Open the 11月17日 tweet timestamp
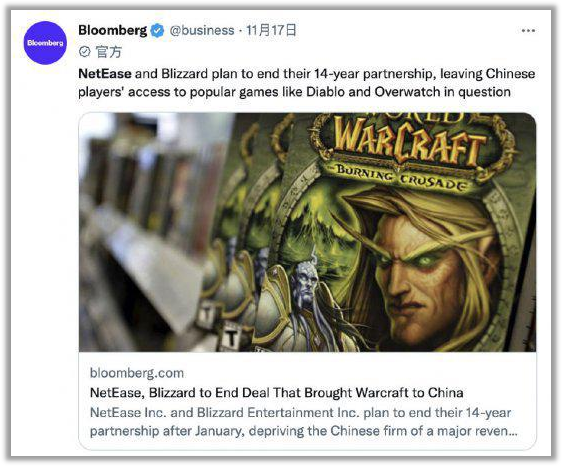Viewport: 563px width, 467px height. pyautogui.click(x=271, y=30)
